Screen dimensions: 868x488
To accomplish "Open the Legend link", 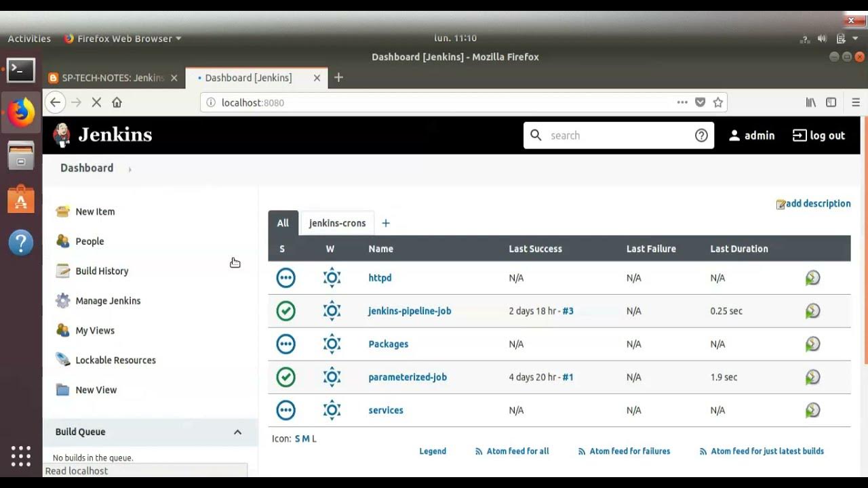I will (433, 451).
